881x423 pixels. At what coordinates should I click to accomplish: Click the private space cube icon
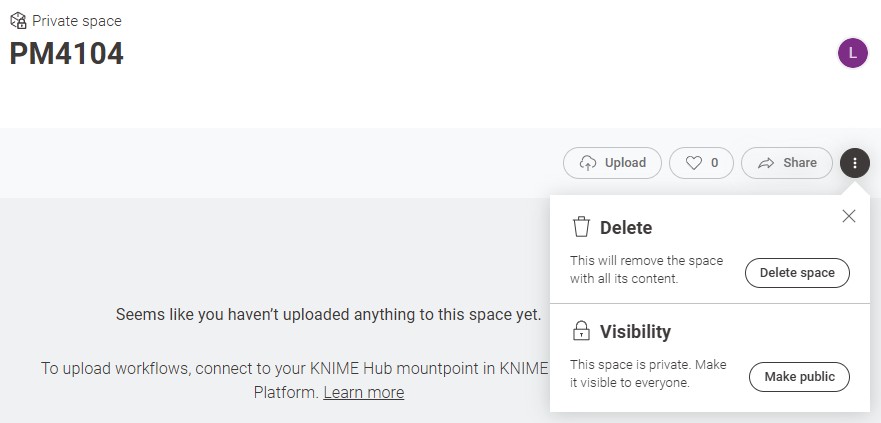pyautogui.click(x=18, y=20)
